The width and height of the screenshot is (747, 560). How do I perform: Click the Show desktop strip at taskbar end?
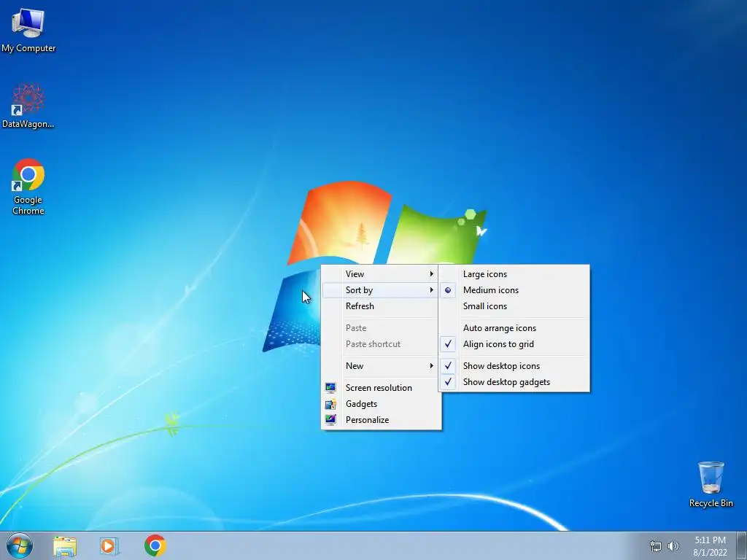tap(741, 545)
